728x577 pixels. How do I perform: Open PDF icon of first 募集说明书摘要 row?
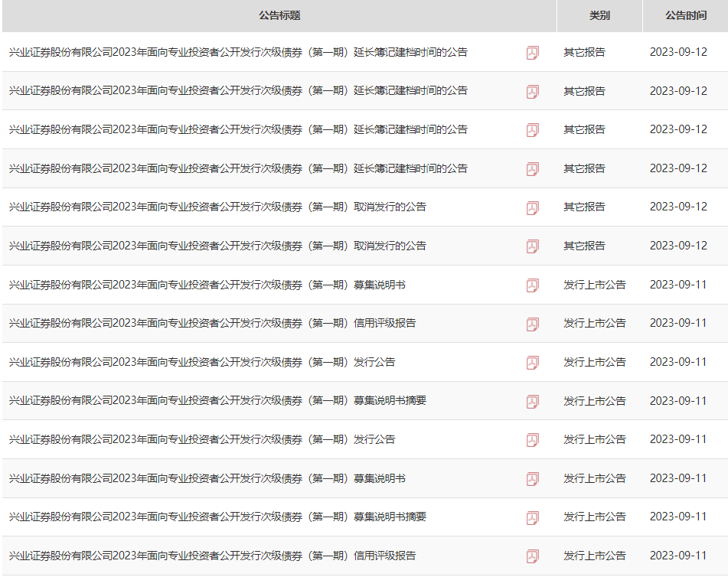pos(533,402)
